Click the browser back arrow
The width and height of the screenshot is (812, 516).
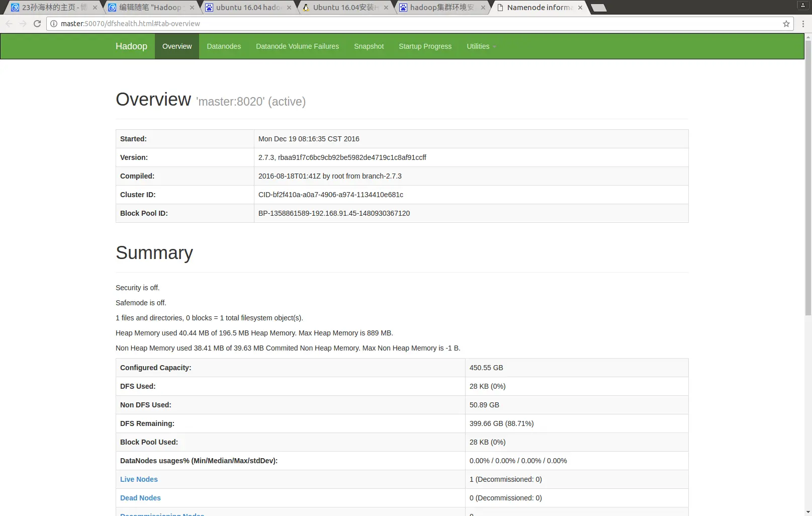[9, 24]
